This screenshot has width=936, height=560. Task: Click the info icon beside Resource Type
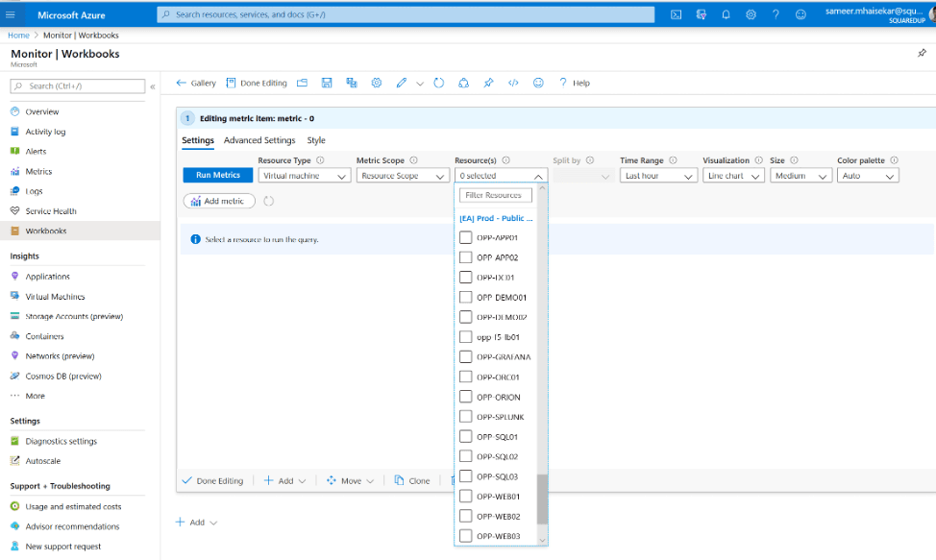pyautogui.click(x=320, y=160)
